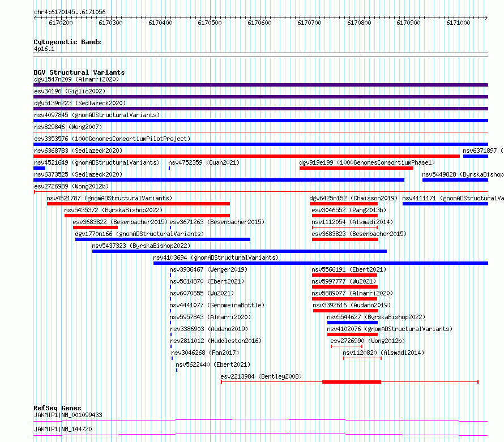Open esv3046552 (Pang2013b) variant
504x442 pixels.
click(349, 210)
